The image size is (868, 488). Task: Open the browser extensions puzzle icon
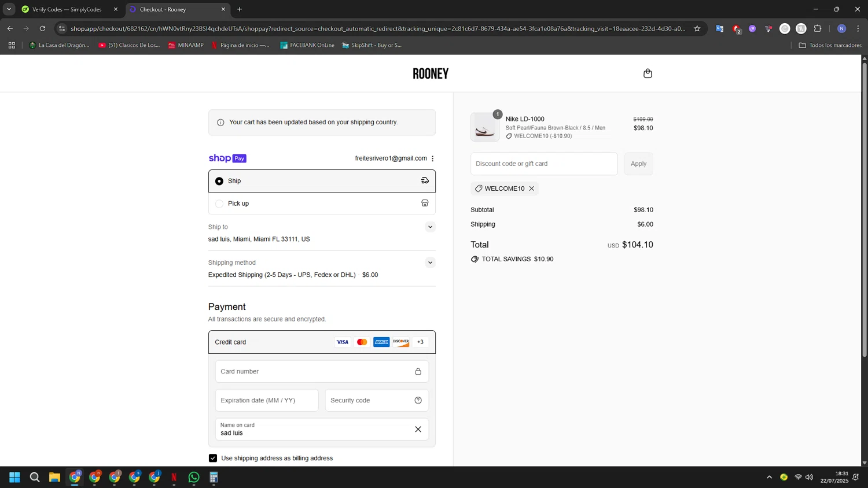pos(818,28)
